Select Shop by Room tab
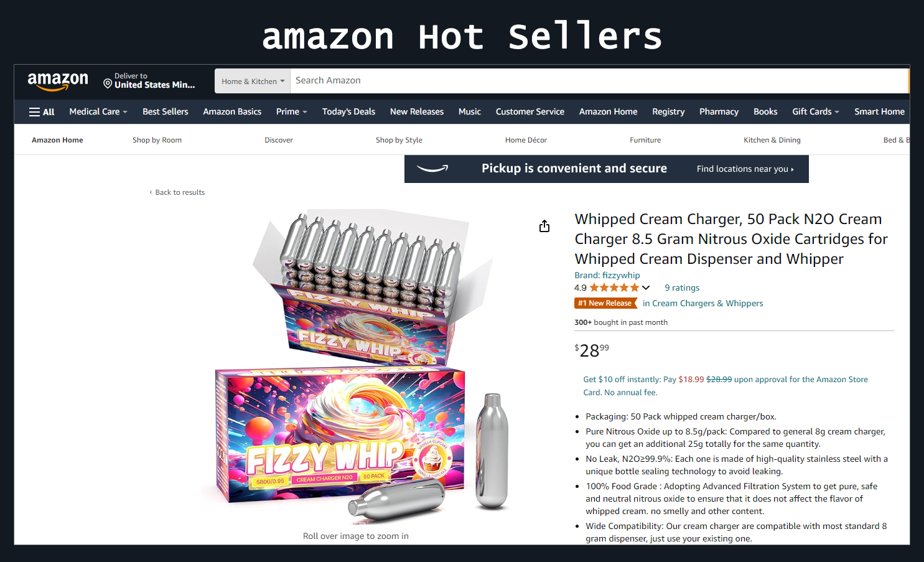This screenshot has height=562, width=924. [x=157, y=140]
